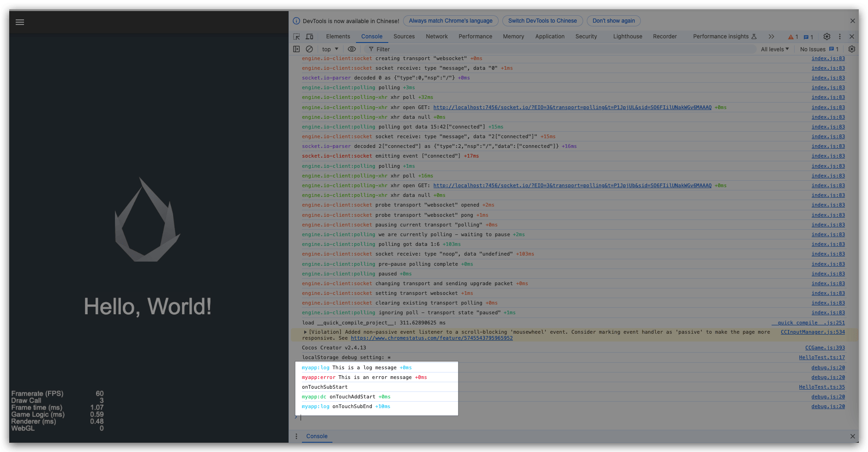Image resolution: width=868 pixels, height=452 pixels.
Task: Click the Cocos logo in preview
Action: (147, 220)
